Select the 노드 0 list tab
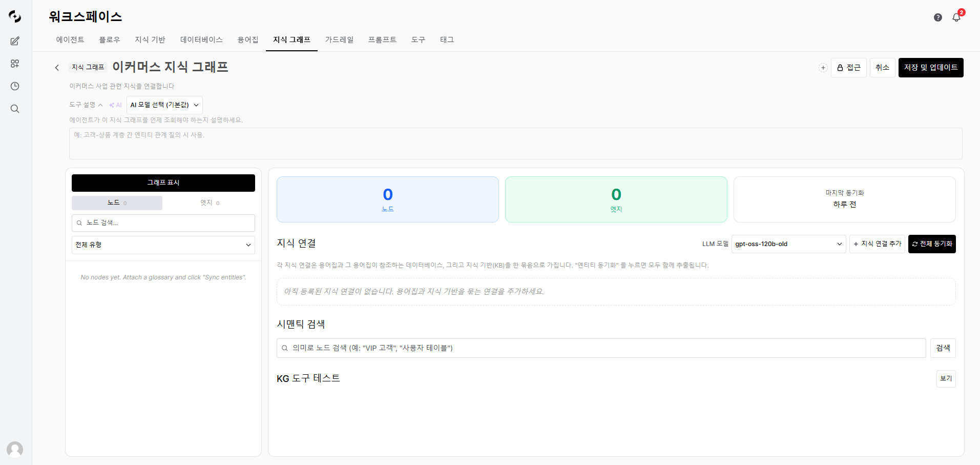 pyautogui.click(x=117, y=203)
